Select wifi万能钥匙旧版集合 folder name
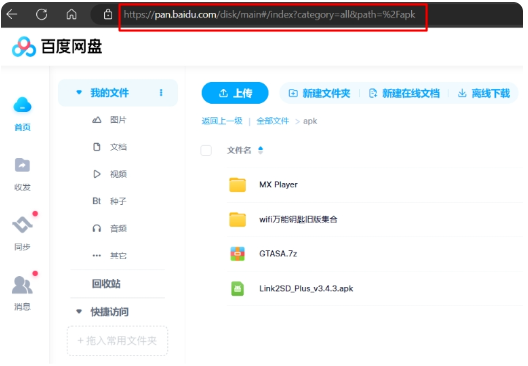 click(298, 220)
